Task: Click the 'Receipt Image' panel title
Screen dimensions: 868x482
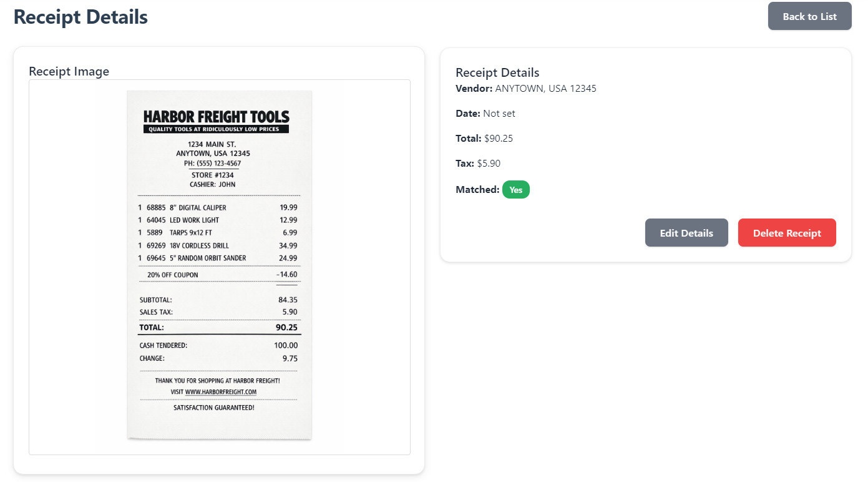Action: click(69, 71)
